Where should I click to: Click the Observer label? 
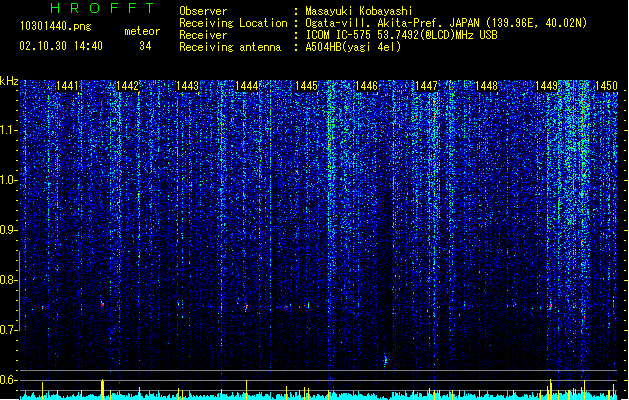[x=203, y=11]
